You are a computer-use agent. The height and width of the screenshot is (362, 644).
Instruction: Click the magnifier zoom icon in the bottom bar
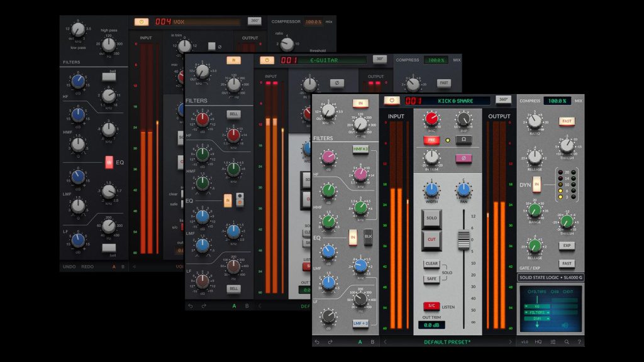pos(567,341)
